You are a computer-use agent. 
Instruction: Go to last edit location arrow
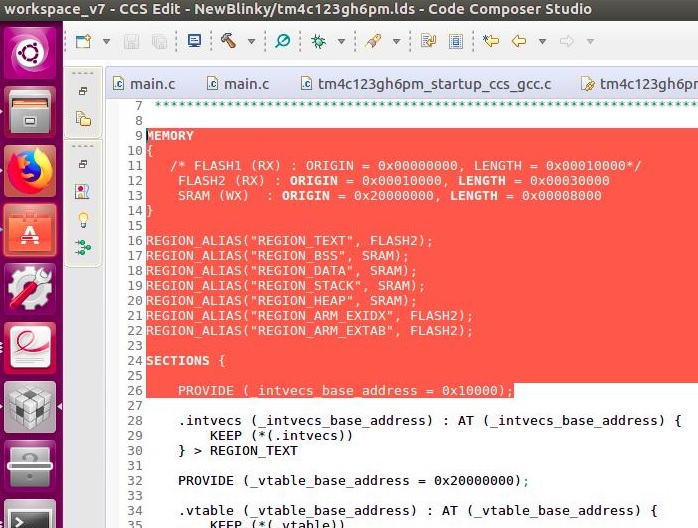click(x=490, y=41)
